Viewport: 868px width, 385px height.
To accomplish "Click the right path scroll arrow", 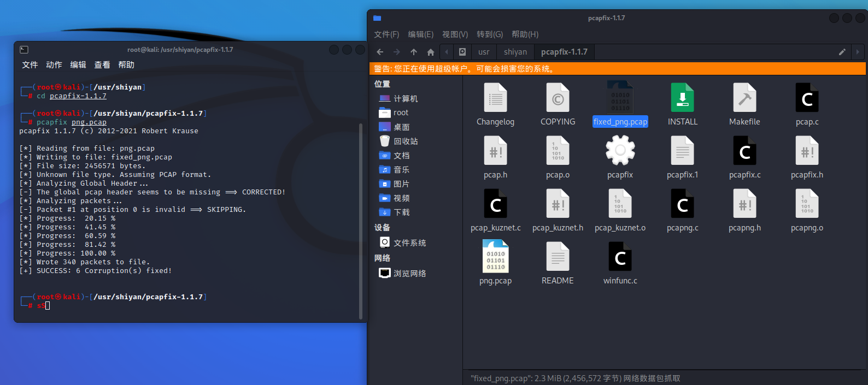I will (857, 52).
